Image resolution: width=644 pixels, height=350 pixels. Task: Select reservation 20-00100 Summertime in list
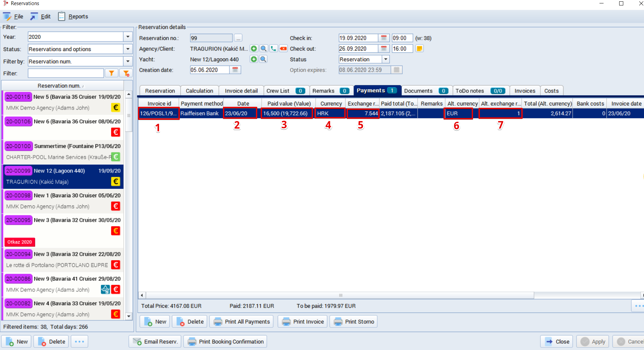pyautogui.click(x=63, y=151)
